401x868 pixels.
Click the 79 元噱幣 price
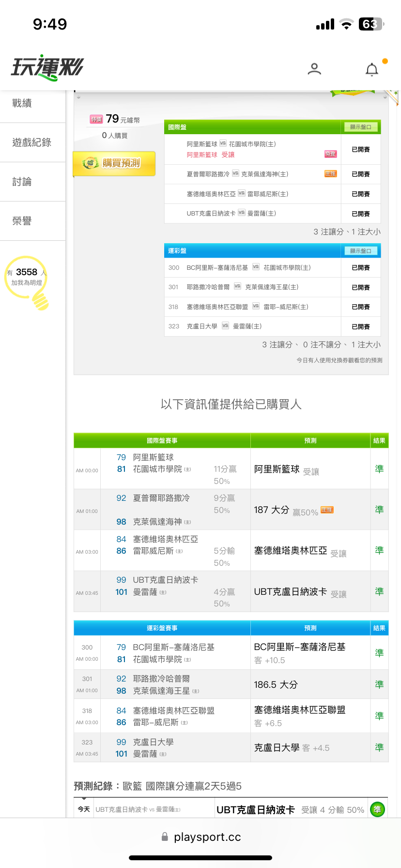point(123,119)
